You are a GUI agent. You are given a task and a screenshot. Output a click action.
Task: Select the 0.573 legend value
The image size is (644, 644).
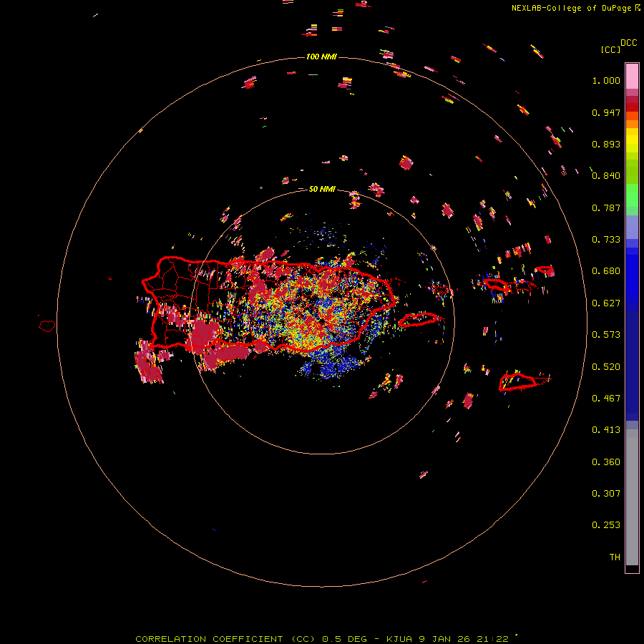click(x=606, y=335)
